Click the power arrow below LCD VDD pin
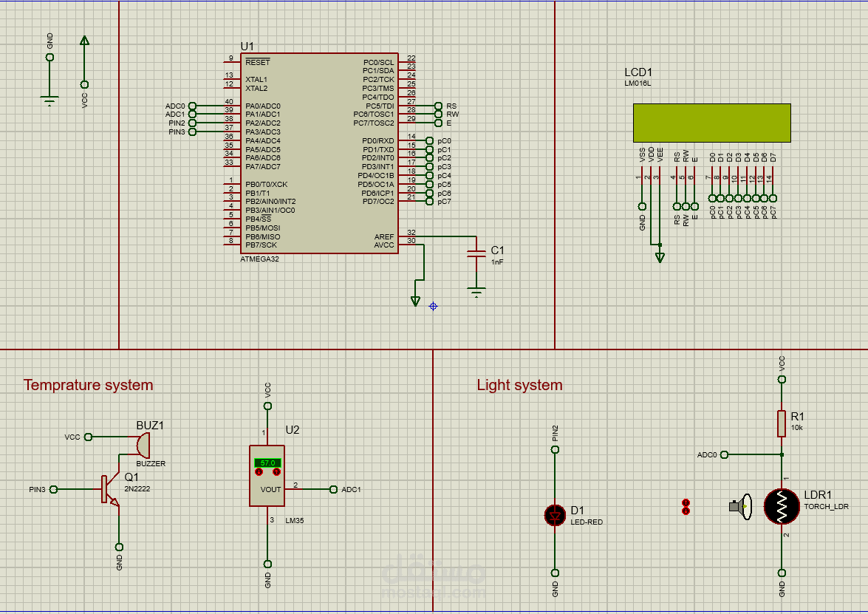The image size is (868, 614). [x=660, y=257]
